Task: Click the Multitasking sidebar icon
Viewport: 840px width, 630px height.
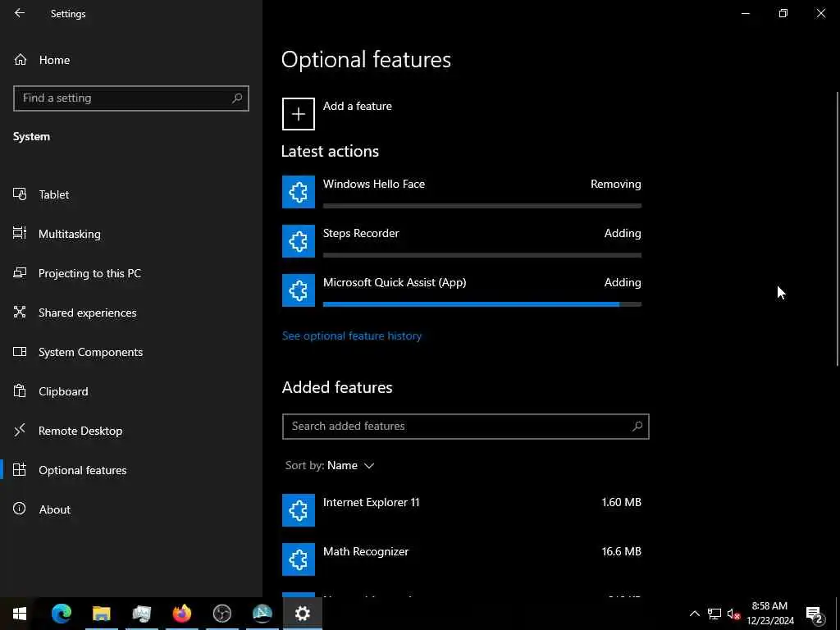Action: pos(20,233)
